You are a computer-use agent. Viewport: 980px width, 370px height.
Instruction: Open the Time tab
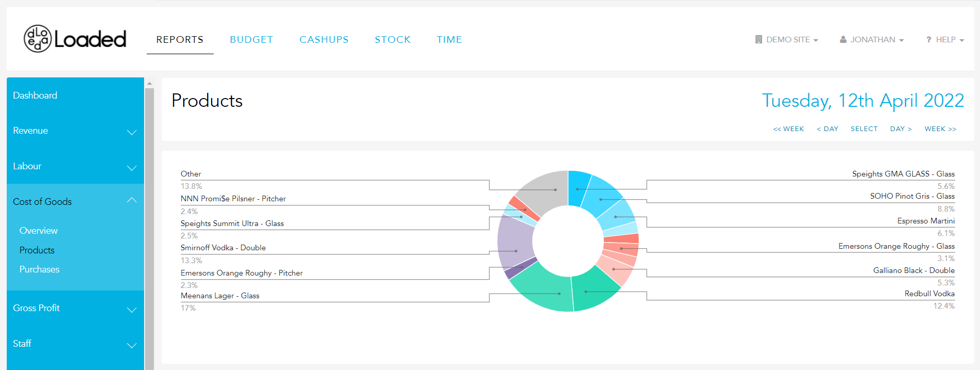449,40
